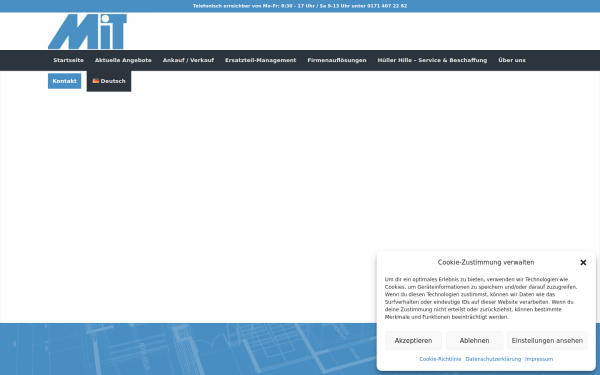Open the Cookie-Richtlinie link
Image resolution: width=600 pixels, height=375 pixels.
440,359
